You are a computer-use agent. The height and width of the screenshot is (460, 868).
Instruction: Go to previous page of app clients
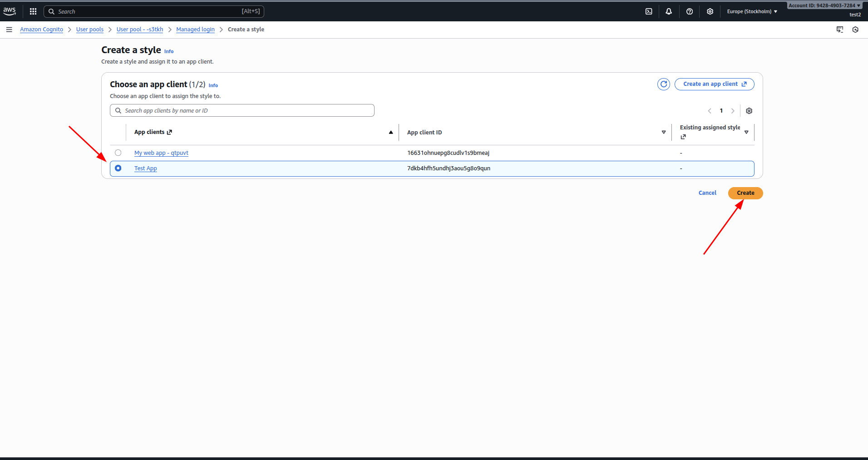(x=710, y=111)
